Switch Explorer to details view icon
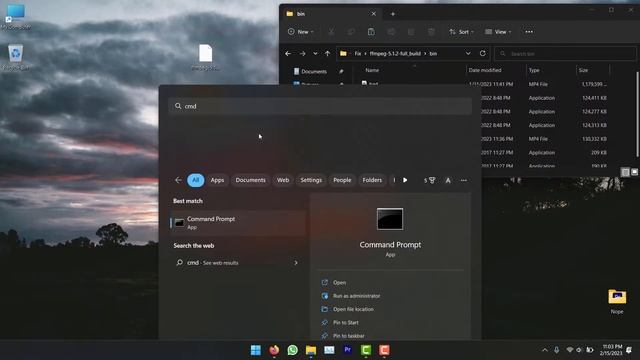Image resolution: width=640 pixels, height=360 pixels. (x=625, y=172)
